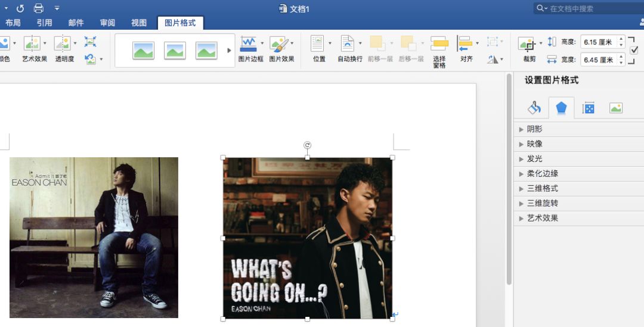644x327 pixels.
Task: Expand the picture styles gallery arrow
Action: (x=229, y=51)
